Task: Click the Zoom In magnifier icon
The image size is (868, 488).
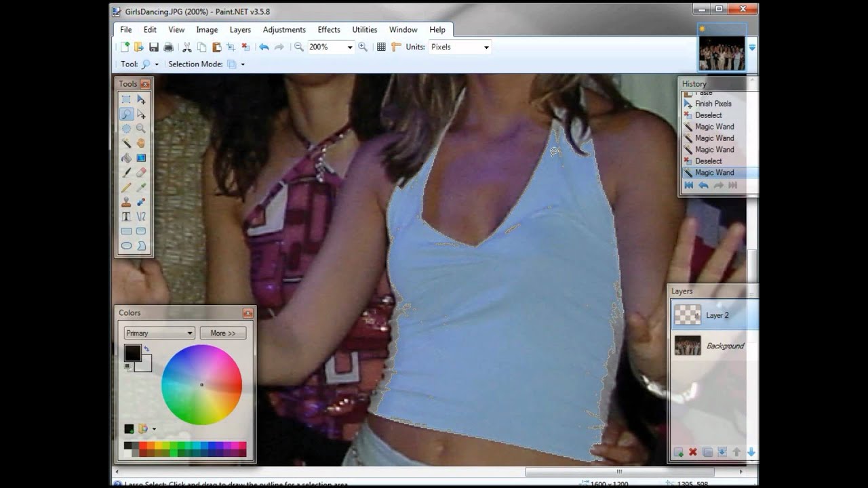Action: point(363,47)
